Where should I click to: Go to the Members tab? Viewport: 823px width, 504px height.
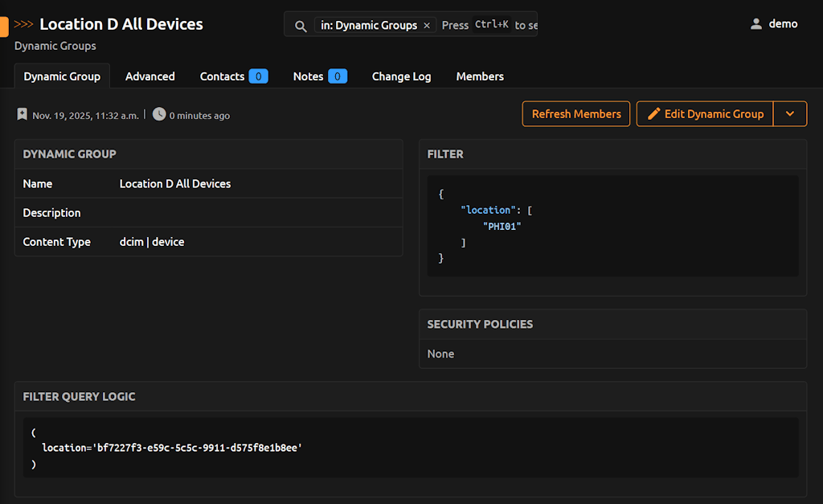point(480,76)
